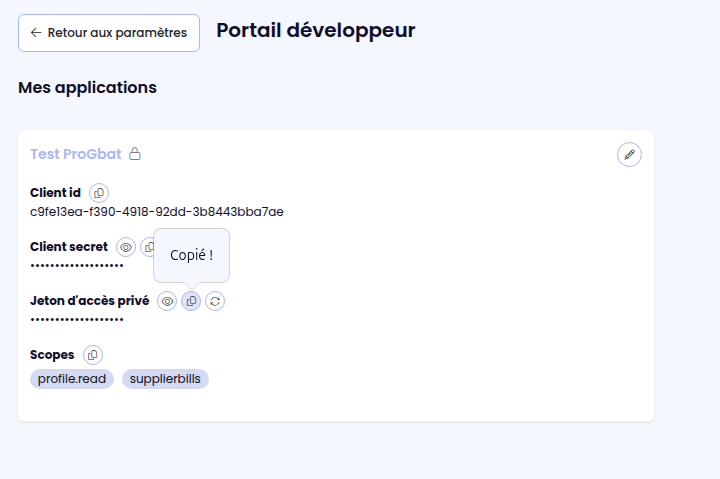Image resolution: width=720 pixels, height=479 pixels.
Task: Click the Portail développeur heading
Action: pos(316,30)
